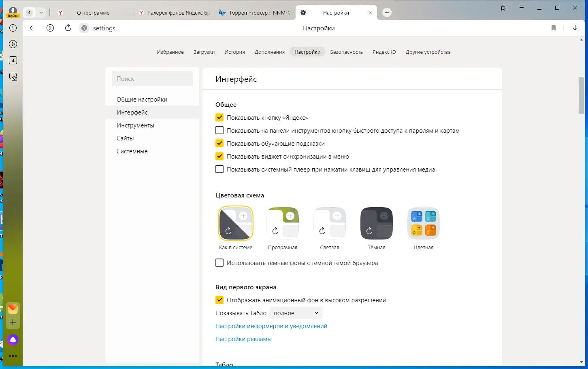588x369 pixels.
Task: Click the scrollbar up arrow
Action: click(582, 40)
